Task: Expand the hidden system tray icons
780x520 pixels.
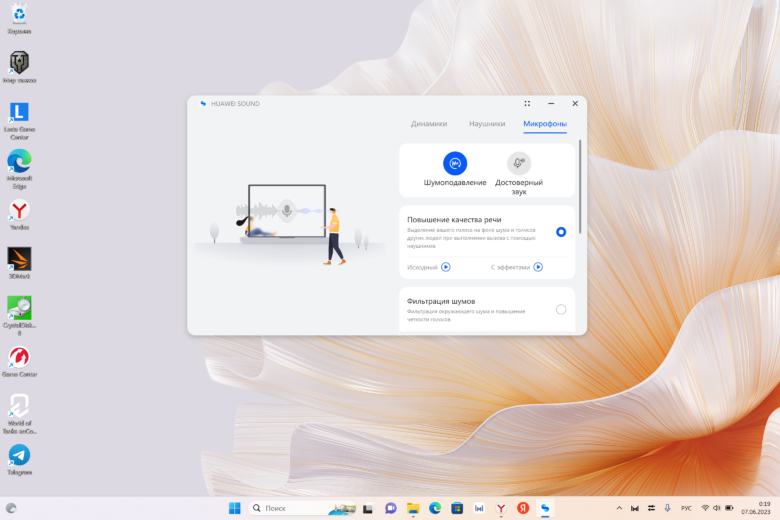Action: (619, 508)
